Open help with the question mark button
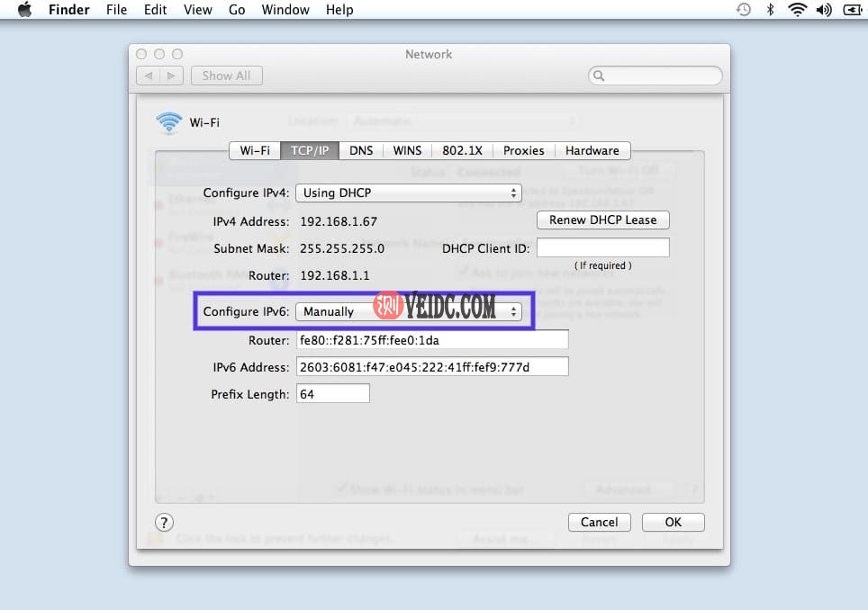Image resolution: width=868 pixels, height=610 pixels. coord(164,522)
